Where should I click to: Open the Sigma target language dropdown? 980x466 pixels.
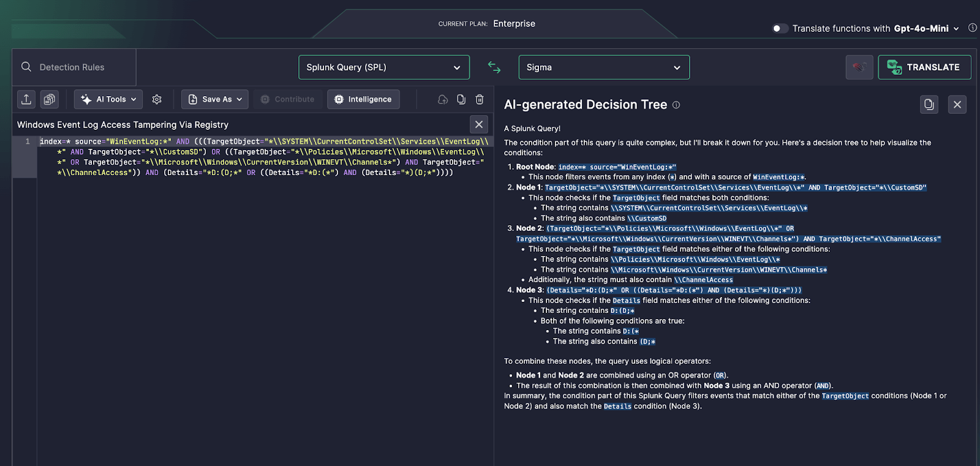pos(604,67)
